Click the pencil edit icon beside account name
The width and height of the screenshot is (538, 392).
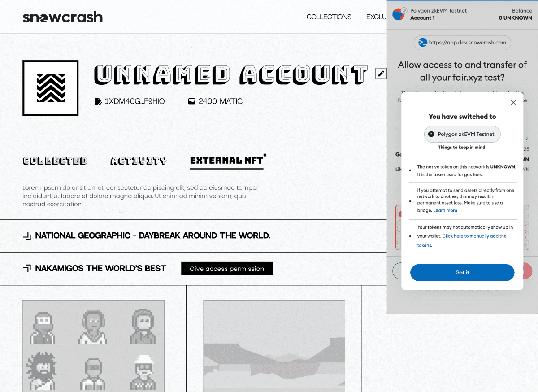[381, 74]
